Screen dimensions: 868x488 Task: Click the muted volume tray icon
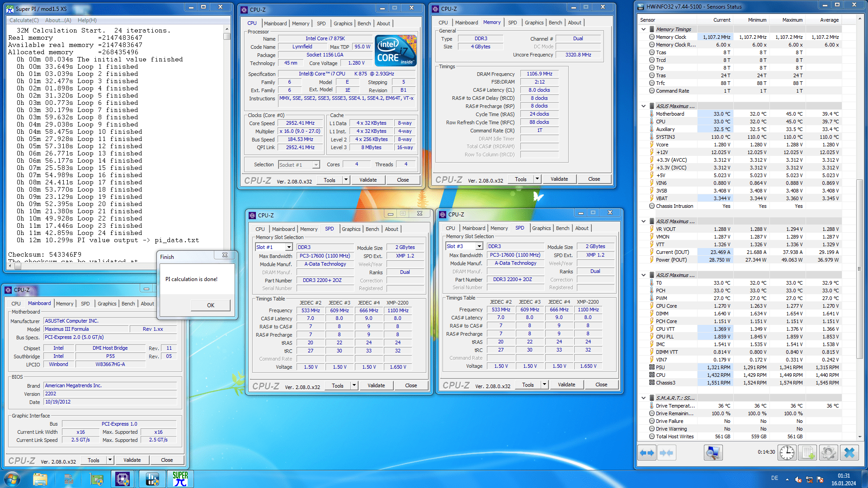(798, 480)
